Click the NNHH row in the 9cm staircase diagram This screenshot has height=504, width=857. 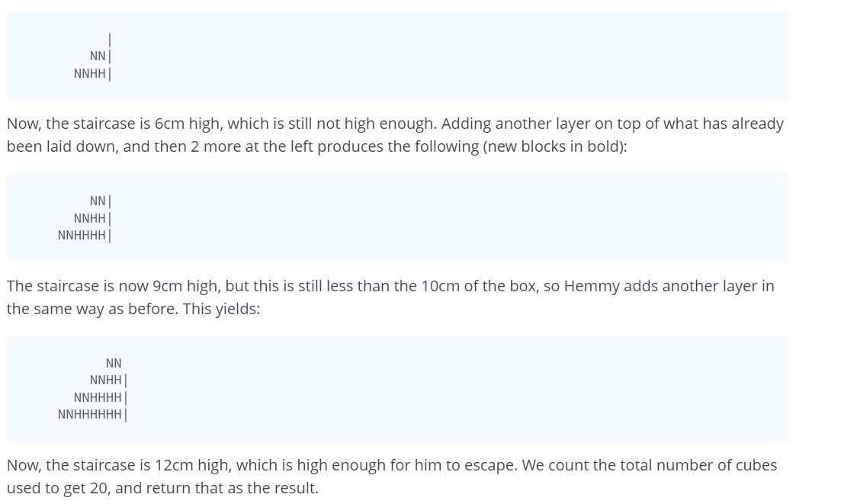pyautogui.click(x=92, y=219)
